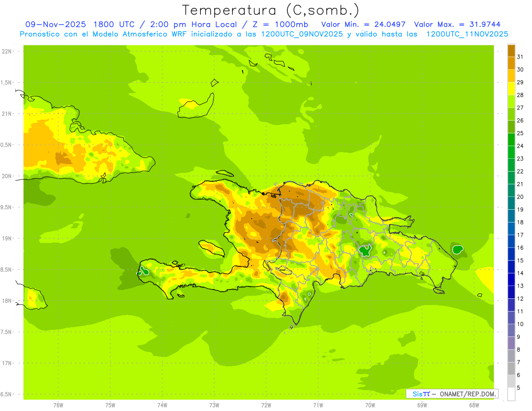Click the '09-Nov-2025' date in header
Screen dimensions: 532x411
point(55,24)
